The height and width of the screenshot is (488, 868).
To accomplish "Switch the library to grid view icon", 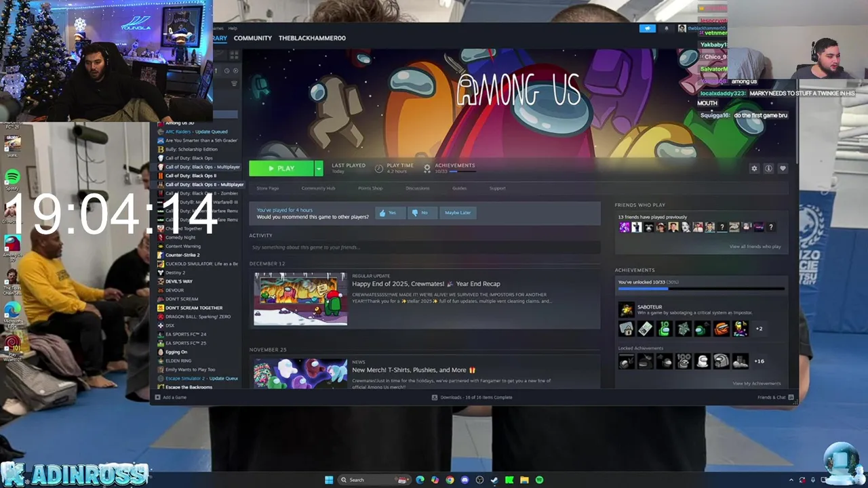I will coord(234,55).
